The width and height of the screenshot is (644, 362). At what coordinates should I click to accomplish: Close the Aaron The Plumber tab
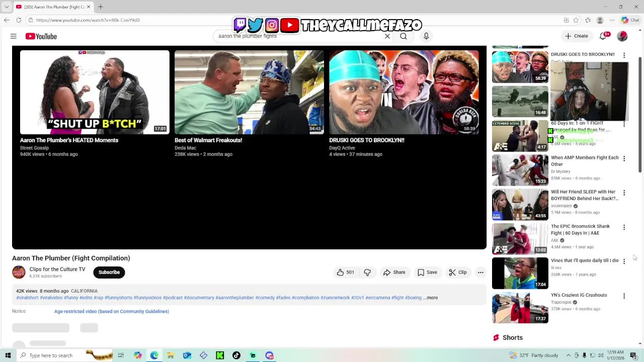(89, 7)
